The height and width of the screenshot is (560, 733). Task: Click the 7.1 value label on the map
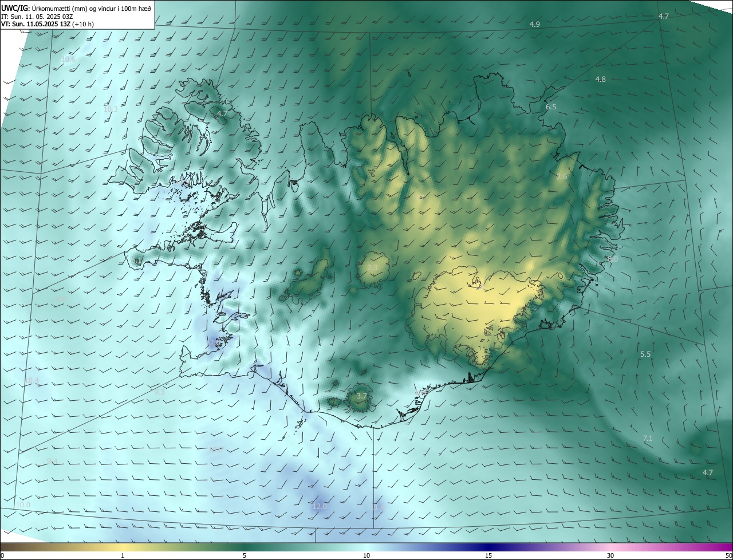[x=648, y=438]
